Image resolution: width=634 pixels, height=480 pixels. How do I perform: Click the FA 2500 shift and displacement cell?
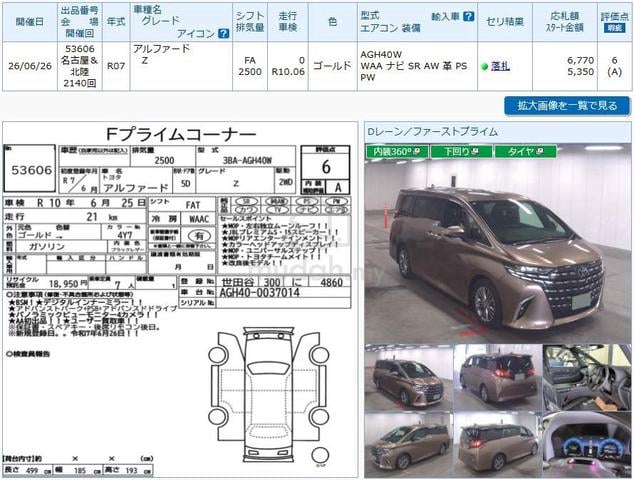coord(250,66)
